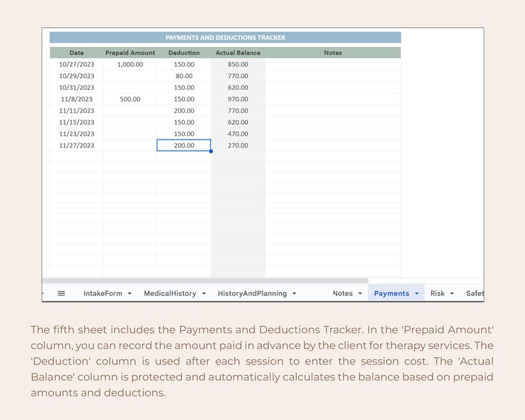Select the 1,000.00 Prepaid Amount cell
The width and height of the screenshot is (525, 420).
[x=130, y=64]
